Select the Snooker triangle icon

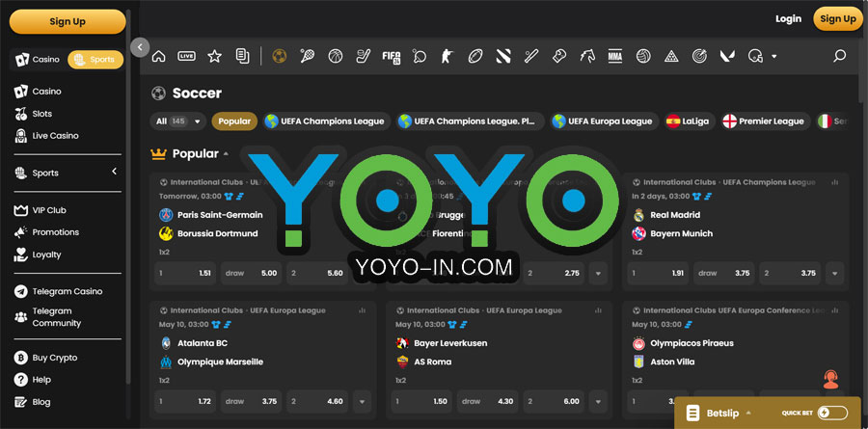[x=671, y=56]
